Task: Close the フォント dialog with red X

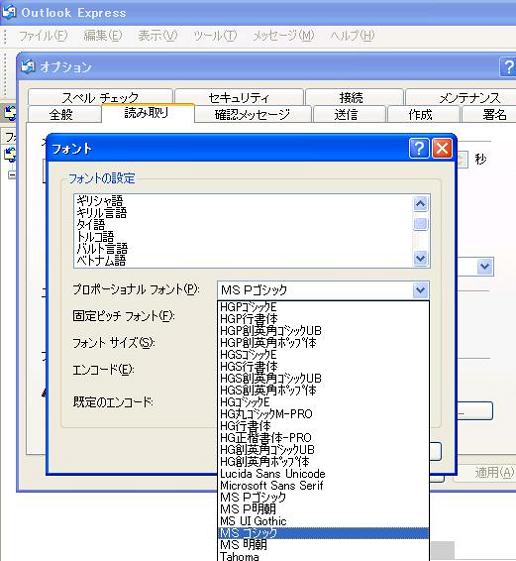Action: point(442,148)
